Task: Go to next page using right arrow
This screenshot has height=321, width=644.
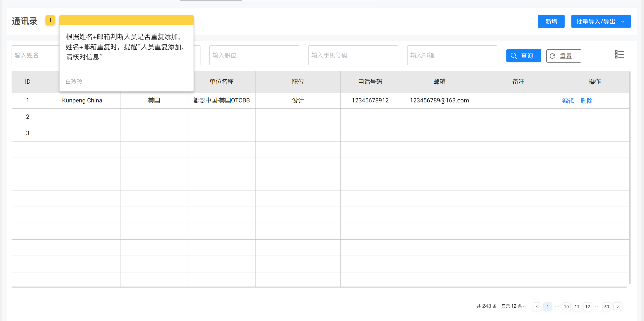Action: pyautogui.click(x=617, y=307)
